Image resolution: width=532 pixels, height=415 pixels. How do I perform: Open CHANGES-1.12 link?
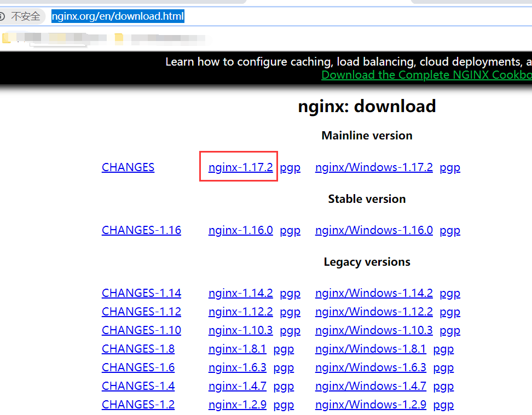click(141, 312)
